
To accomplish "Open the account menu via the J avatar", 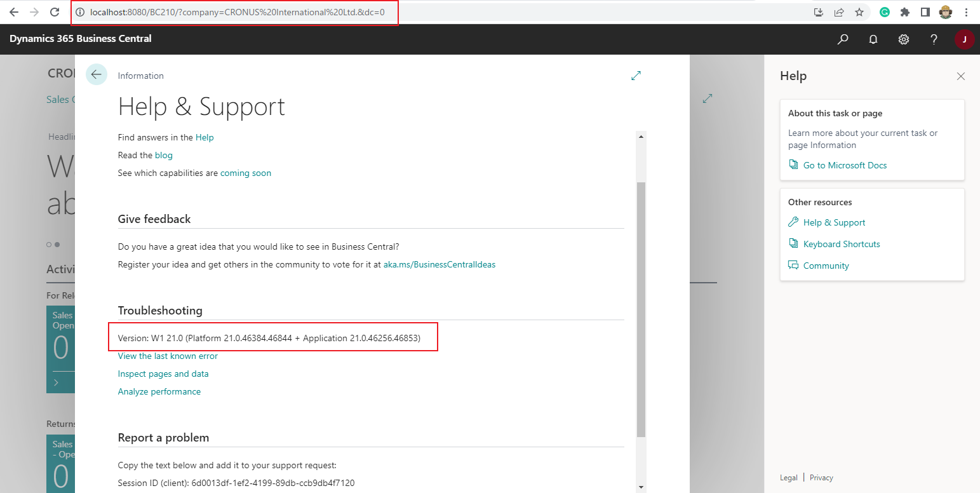I will click(x=964, y=39).
